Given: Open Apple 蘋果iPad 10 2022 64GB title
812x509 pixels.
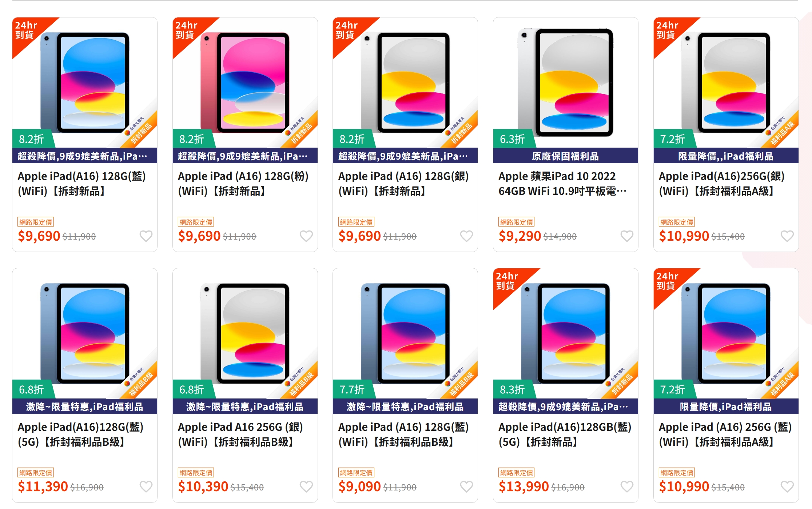Looking at the screenshot, I should 562,184.
